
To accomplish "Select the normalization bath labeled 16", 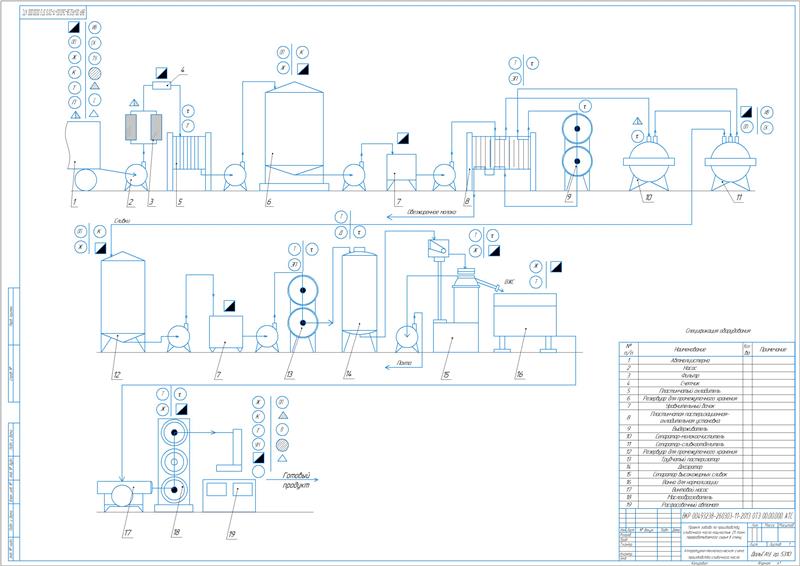I will click(525, 322).
